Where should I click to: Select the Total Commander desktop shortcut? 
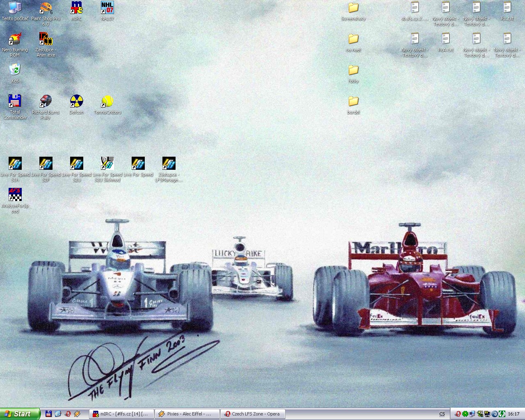pos(15,107)
